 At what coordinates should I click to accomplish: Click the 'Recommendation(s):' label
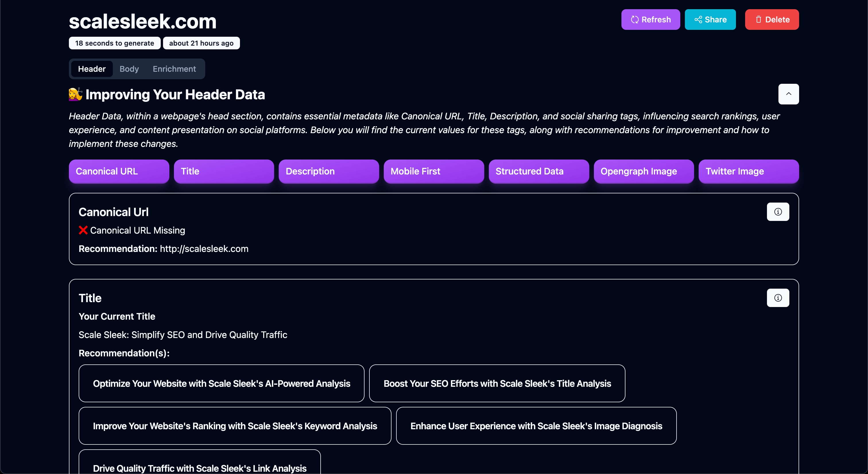pos(124,353)
